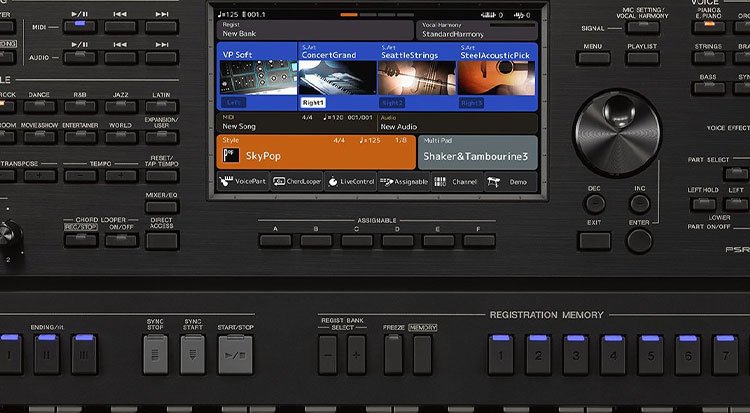Push the MIC SETTING/VOCAL HARMONY button
Viewport: 750px width, 413px height.
click(642, 27)
